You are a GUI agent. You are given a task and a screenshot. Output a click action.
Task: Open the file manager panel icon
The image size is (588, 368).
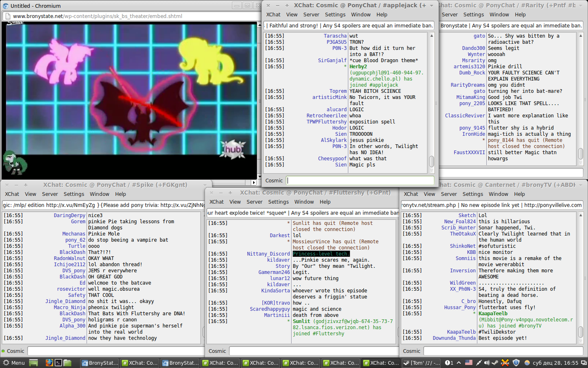pyautogui.click(x=68, y=362)
